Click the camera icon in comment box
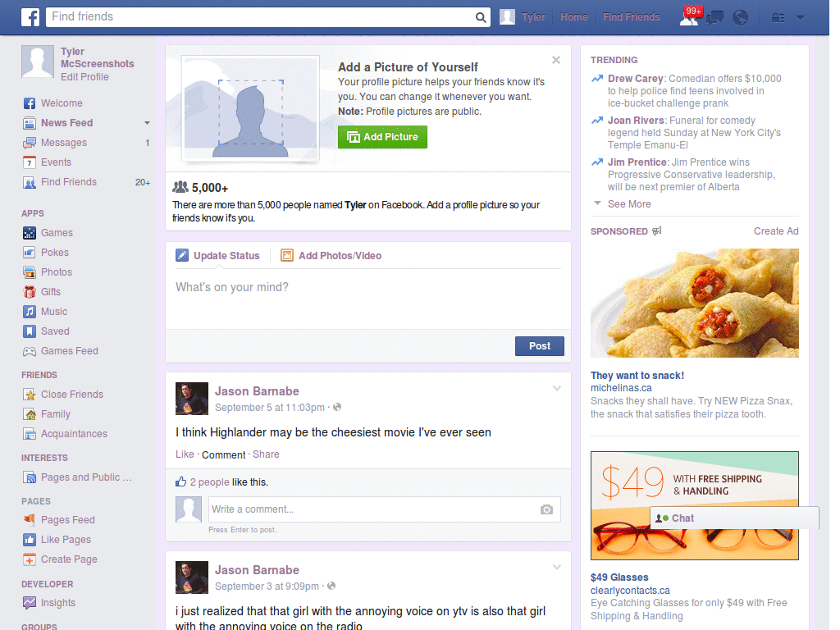This screenshot has width=840, height=630. pos(546,509)
